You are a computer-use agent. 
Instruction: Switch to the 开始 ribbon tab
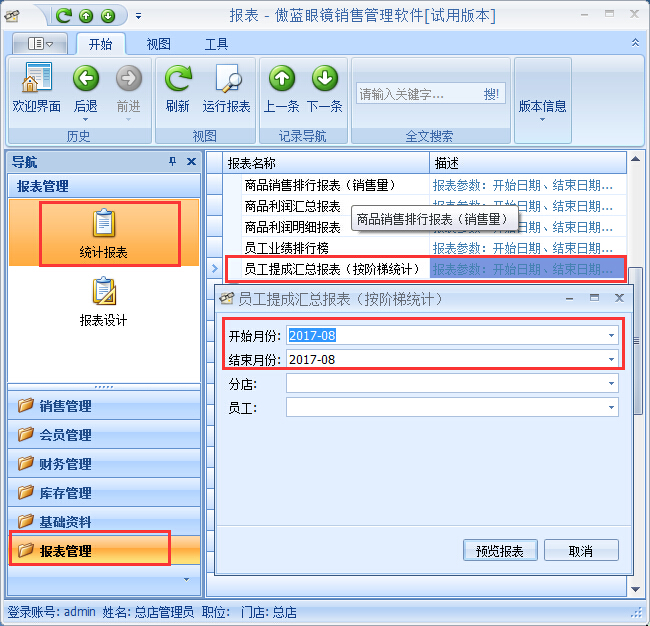click(x=101, y=44)
